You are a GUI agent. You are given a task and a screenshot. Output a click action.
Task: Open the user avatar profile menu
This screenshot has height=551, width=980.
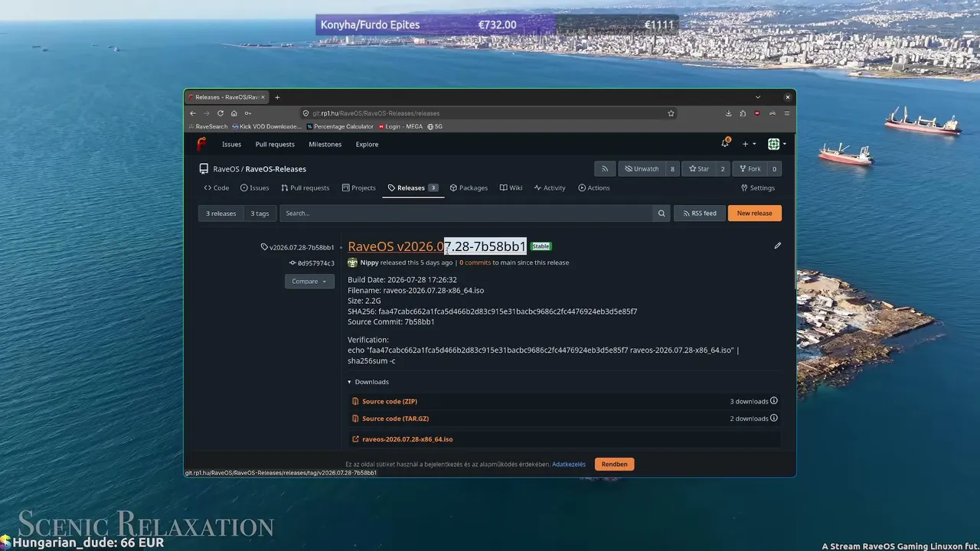(777, 144)
